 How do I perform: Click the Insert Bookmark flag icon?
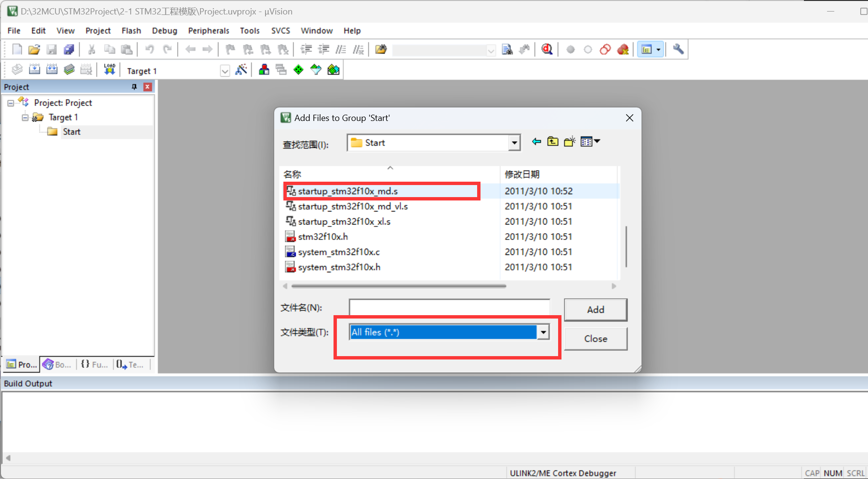pos(230,49)
